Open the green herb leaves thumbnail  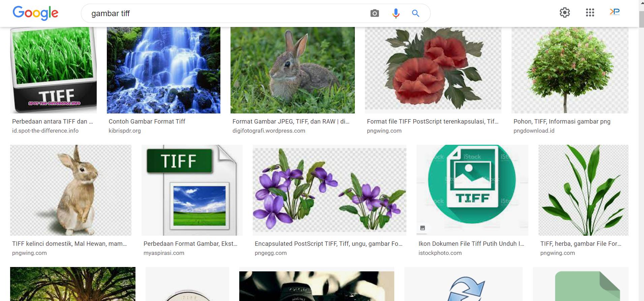point(583,190)
